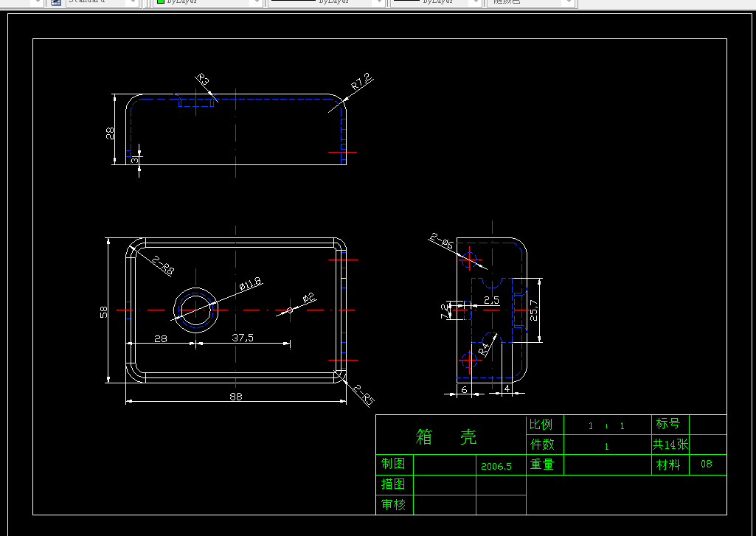Open the ByLayer color control dropdown
Screen dimensions: 756x536
click(x=208, y=2)
